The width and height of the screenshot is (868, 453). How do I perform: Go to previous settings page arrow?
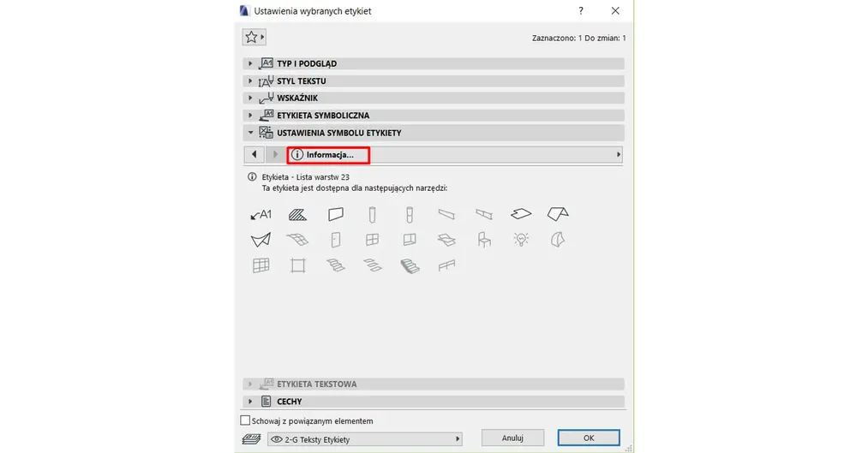coord(254,154)
